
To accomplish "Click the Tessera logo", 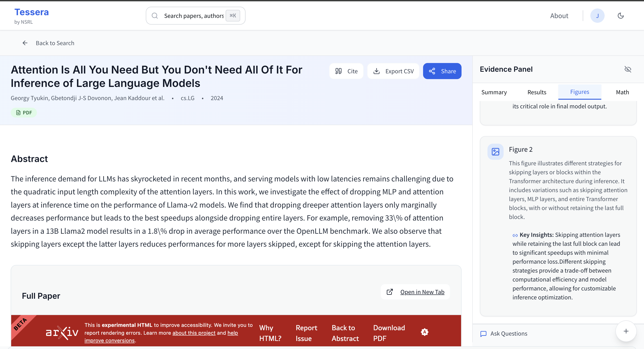I will tap(32, 12).
